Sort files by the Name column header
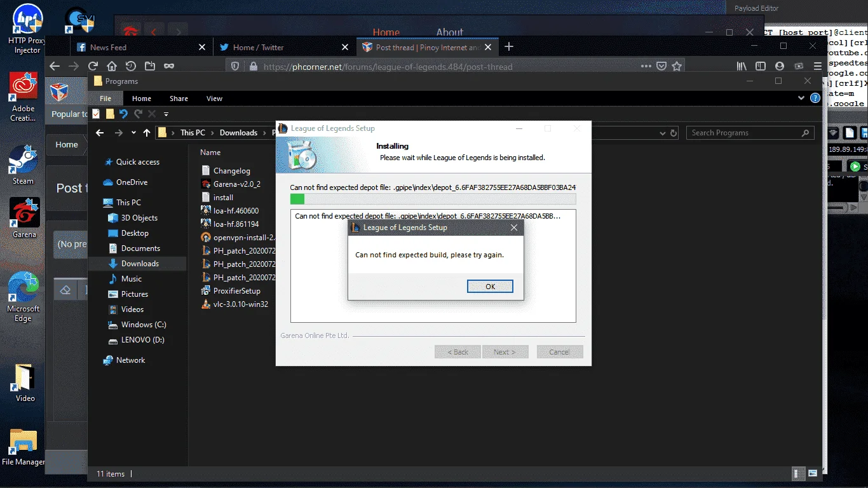 tap(210, 152)
